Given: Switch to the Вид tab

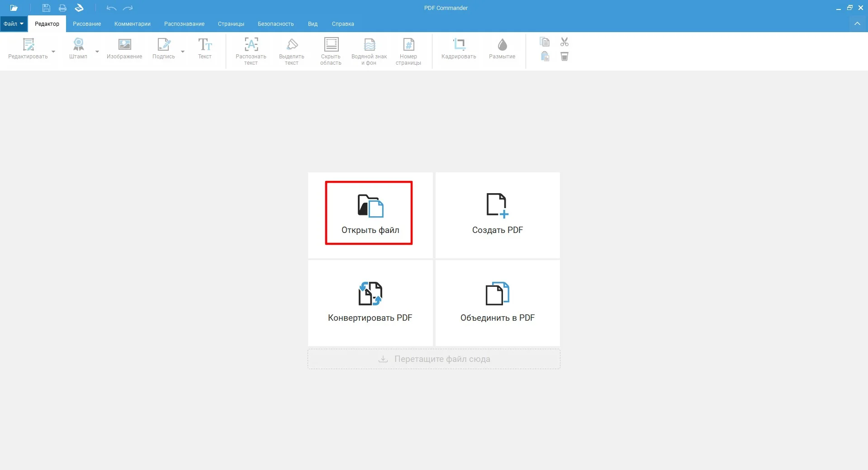Looking at the screenshot, I should 313,24.
